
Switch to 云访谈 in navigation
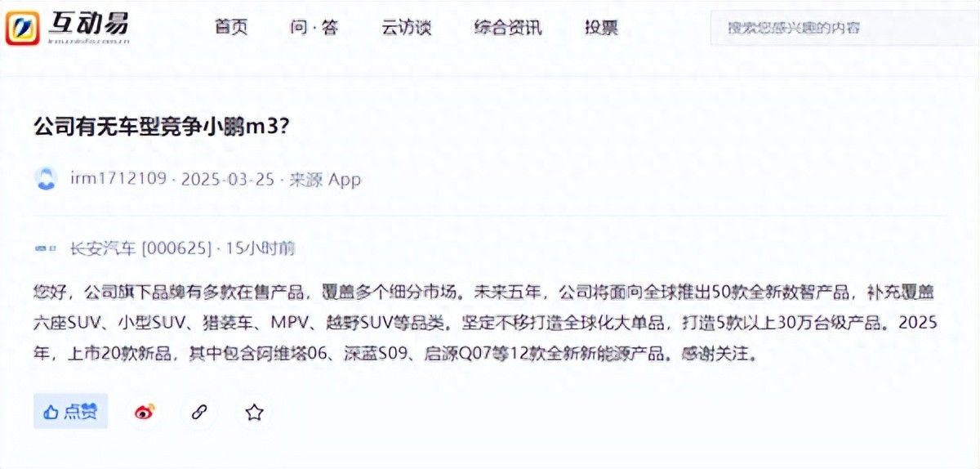click(x=406, y=28)
